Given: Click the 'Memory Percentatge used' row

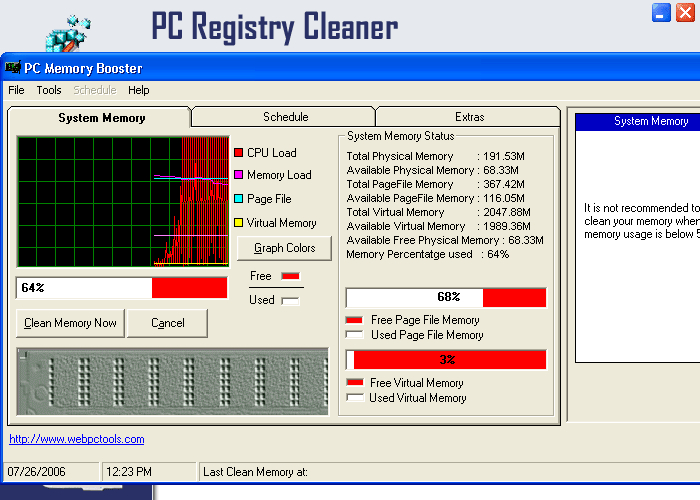Looking at the screenshot, I should tap(428, 254).
